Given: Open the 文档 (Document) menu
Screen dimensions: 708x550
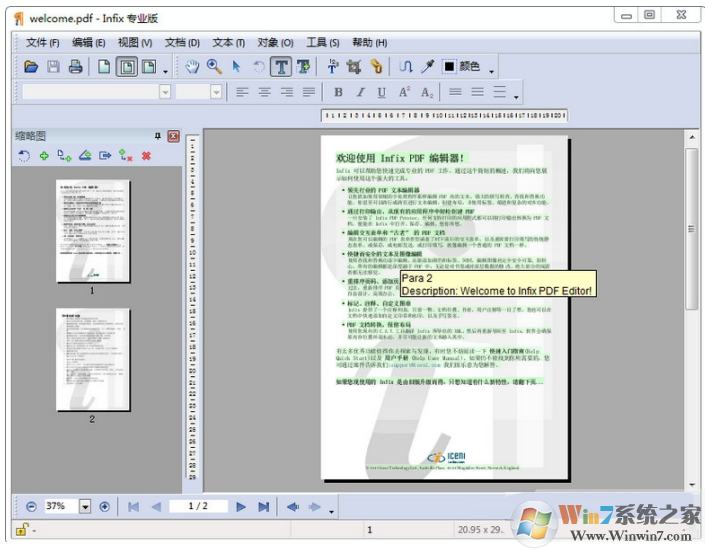Looking at the screenshot, I should point(181,42).
